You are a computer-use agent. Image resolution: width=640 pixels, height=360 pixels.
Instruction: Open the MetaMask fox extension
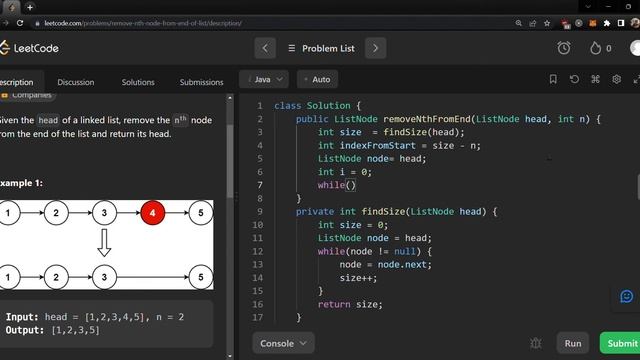(x=593, y=23)
